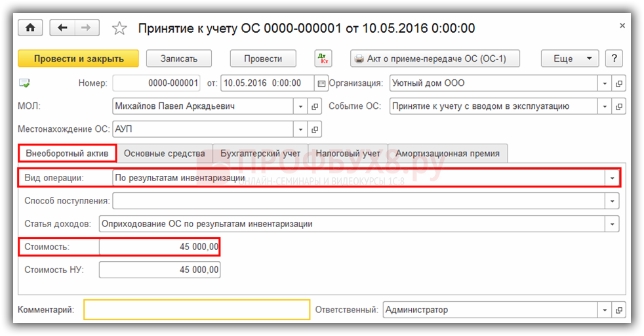Viewport: 644px width, 336px height.
Task: Click the Комментарий input field
Action: [x=197, y=310]
